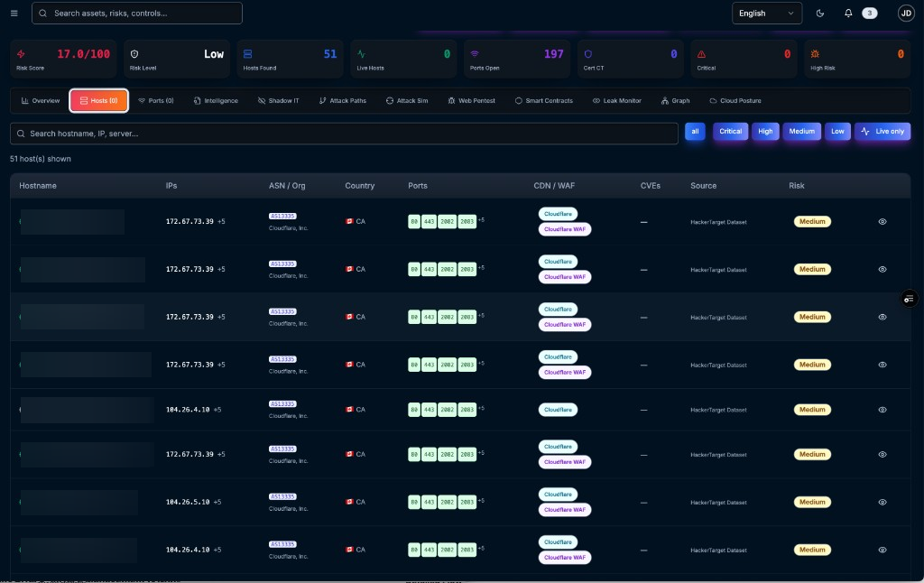
Task: Open JD user avatar menu
Action: click(906, 13)
